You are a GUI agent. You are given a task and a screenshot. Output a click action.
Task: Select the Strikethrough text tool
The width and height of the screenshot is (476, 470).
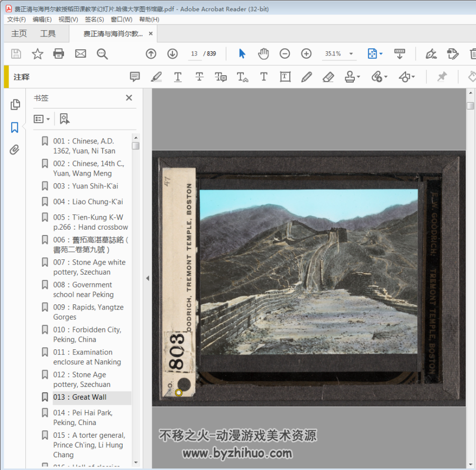coord(199,77)
